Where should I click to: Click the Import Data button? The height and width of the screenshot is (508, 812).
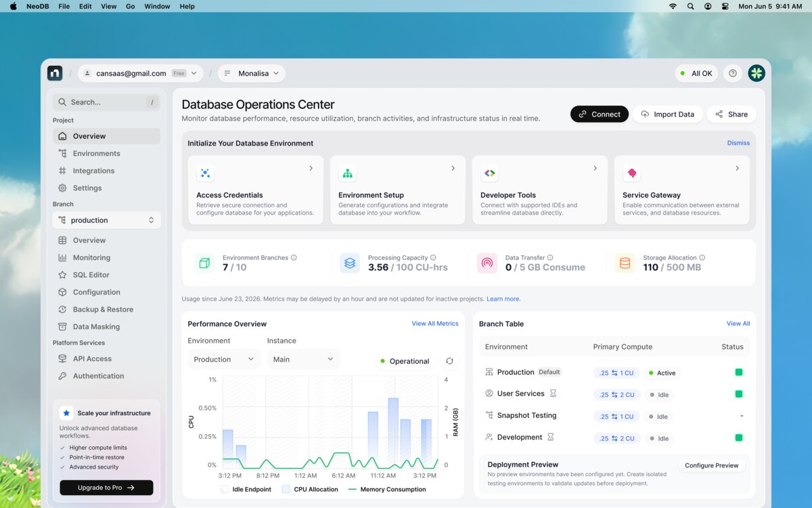tap(668, 114)
